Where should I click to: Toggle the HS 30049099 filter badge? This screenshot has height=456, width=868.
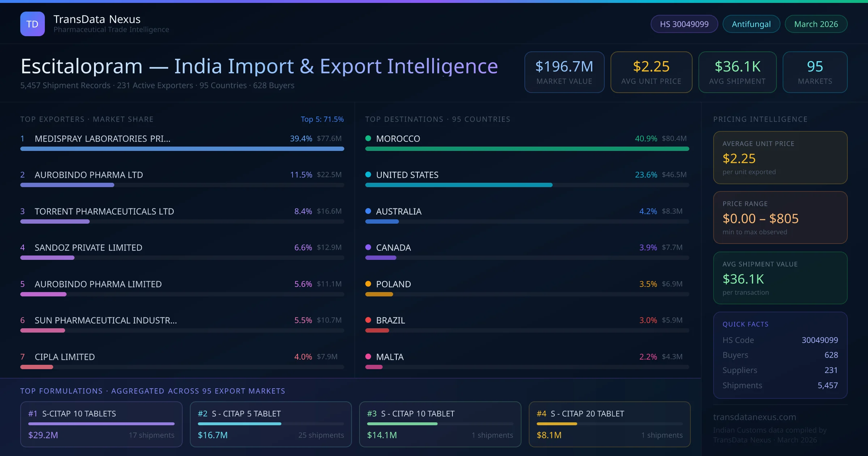coord(684,24)
